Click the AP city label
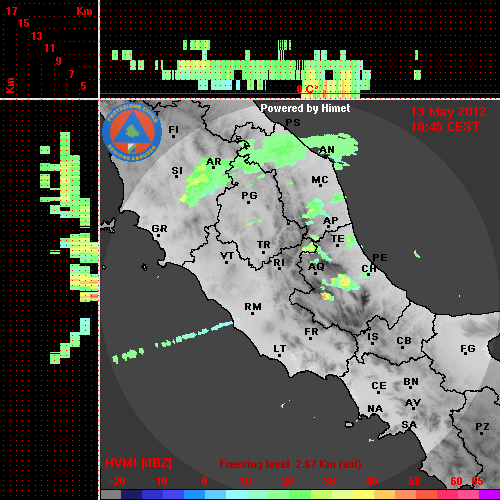The height and width of the screenshot is (500, 500). (x=330, y=221)
